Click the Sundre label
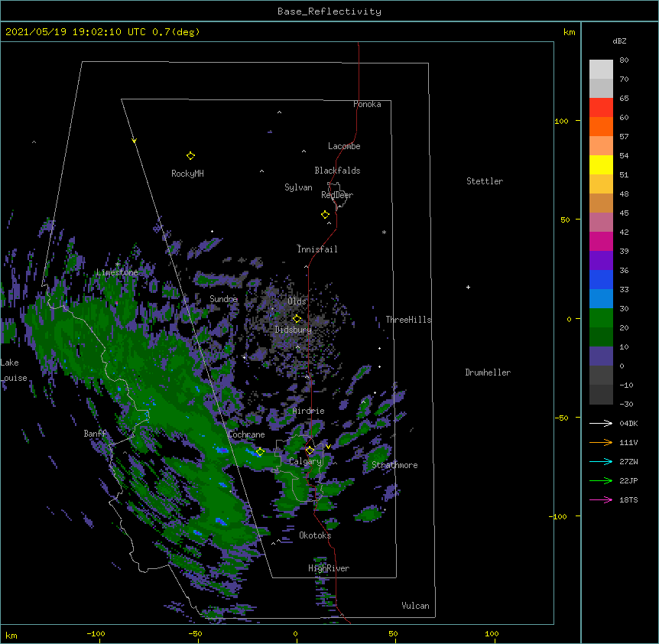 tap(223, 299)
